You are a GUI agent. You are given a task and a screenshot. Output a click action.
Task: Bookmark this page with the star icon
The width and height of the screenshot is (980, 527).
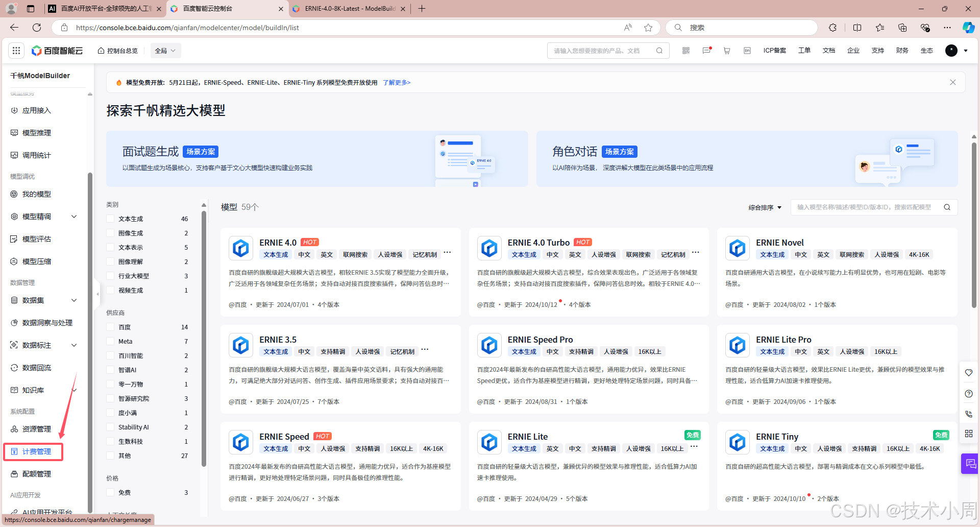pyautogui.click(x=648, y=28)
